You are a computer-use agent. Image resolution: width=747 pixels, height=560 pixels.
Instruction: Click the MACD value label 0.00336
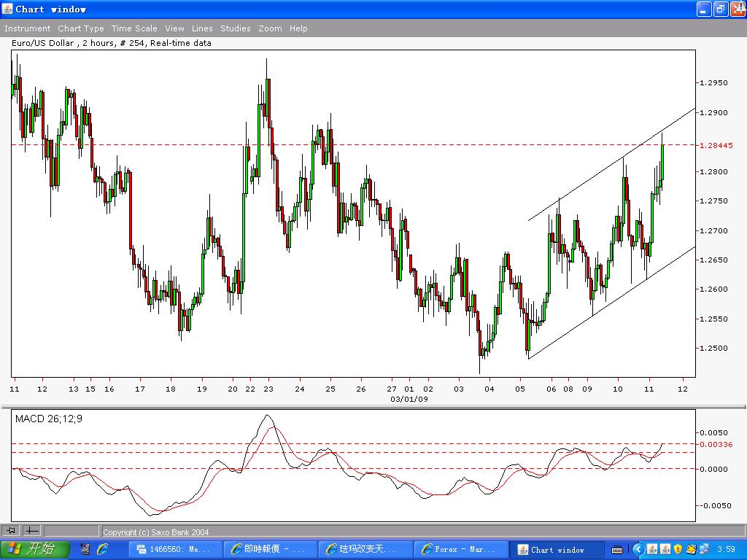click(x=716, y=444)
